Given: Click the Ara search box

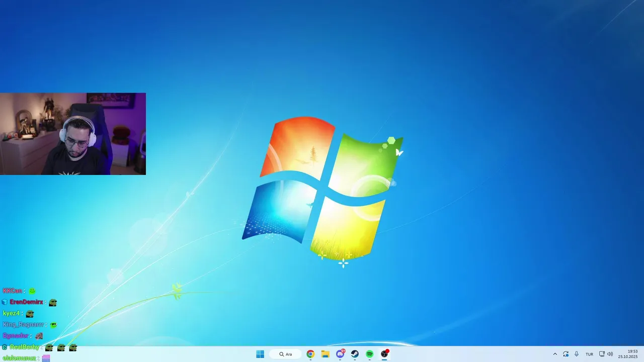Looking at the screenshot, I should [285, 354].
